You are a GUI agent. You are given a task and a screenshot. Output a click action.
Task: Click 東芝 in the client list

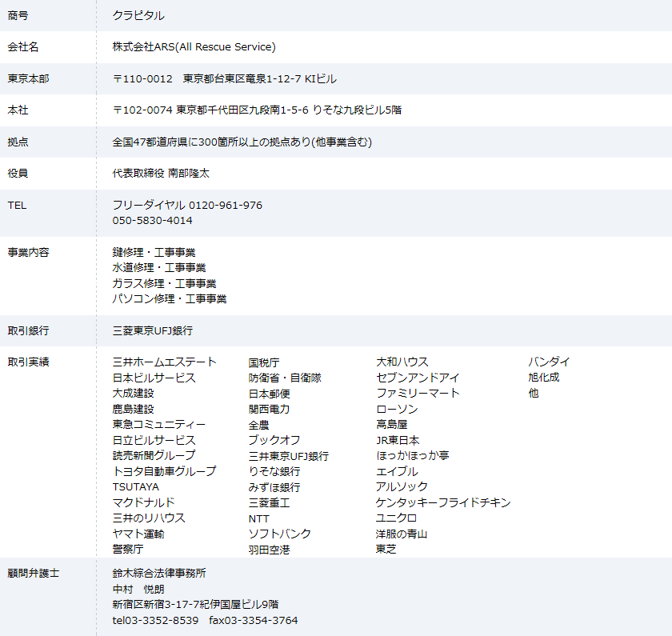[x=386, y=549]
